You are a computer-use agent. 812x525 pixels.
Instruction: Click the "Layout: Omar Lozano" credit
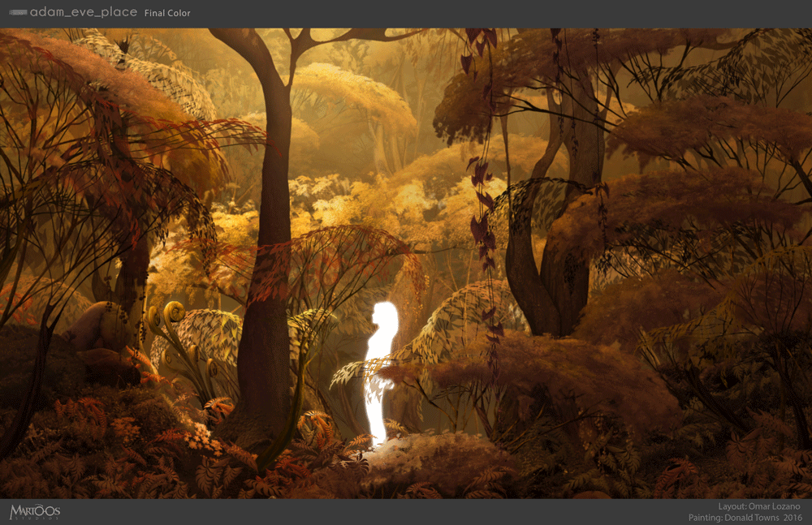(x=758, y=506)
